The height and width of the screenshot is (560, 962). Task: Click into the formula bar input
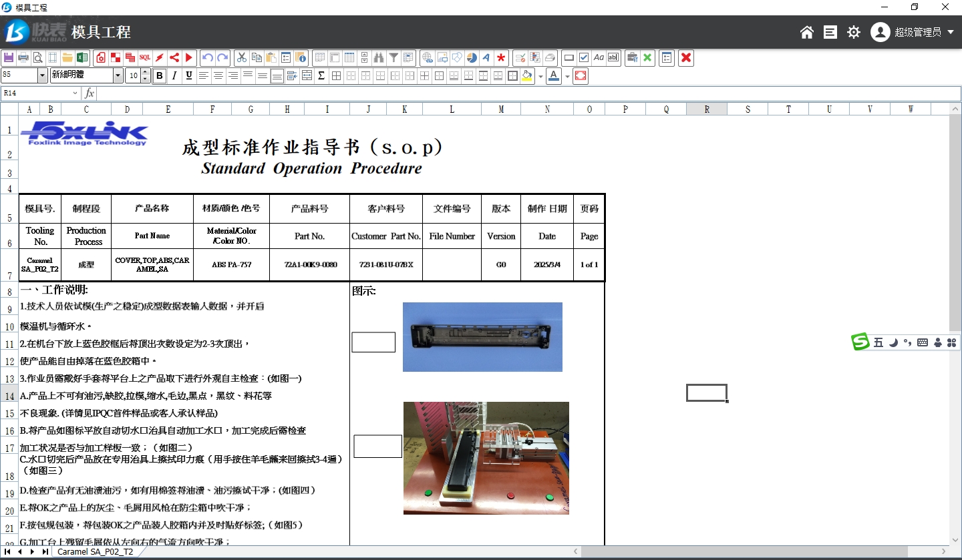528,93
